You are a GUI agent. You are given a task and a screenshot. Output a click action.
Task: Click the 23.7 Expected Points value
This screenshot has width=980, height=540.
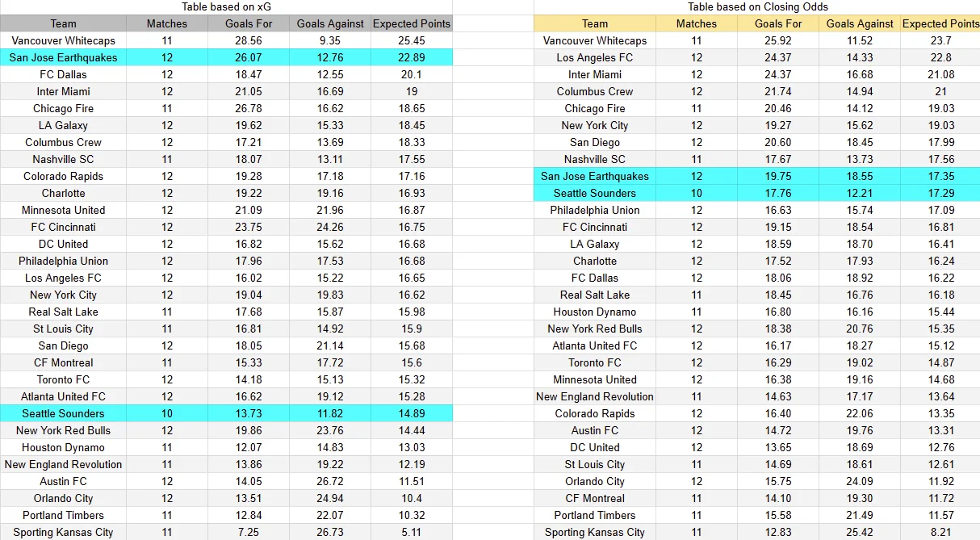(940, 40)
